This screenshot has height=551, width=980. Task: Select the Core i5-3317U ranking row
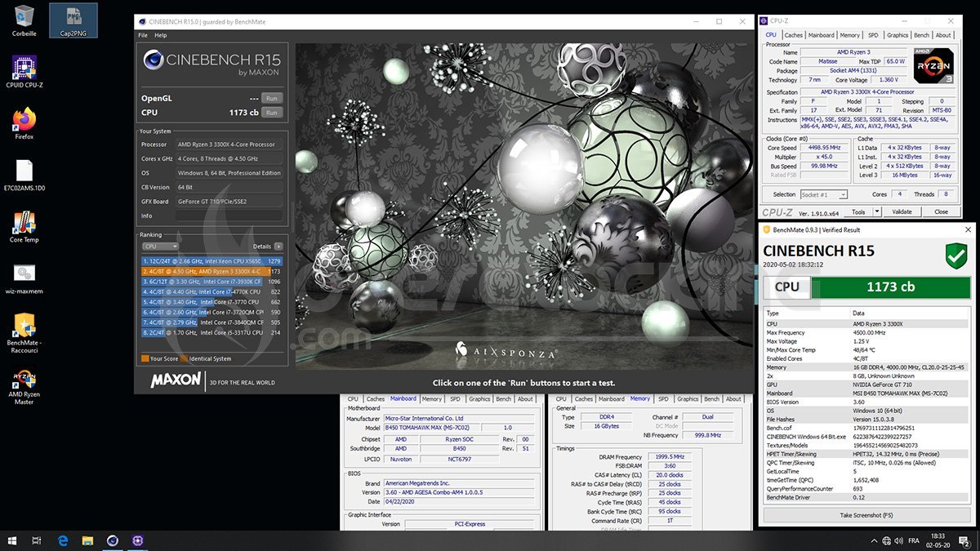coord(212,333)
